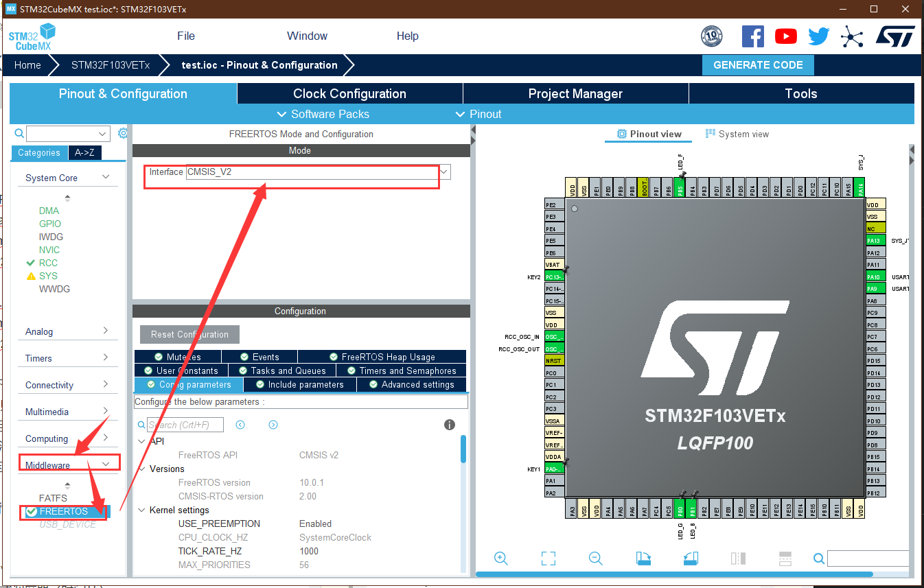Open the Timers and Semaphores tab
Screen dimensions: 924x588
point(402,371)
